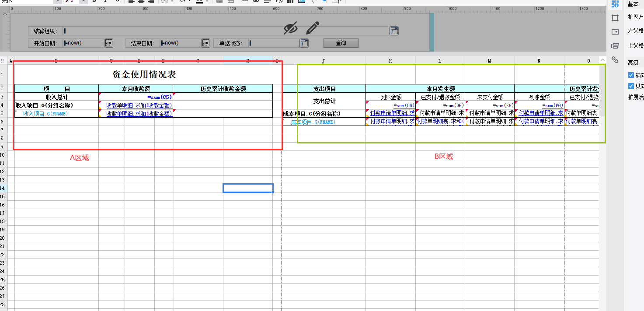This screenshot has width=644, height=311.
Task: Select the widget settings dropdown-box icon in sidebar
Action: tap(615, 32)
